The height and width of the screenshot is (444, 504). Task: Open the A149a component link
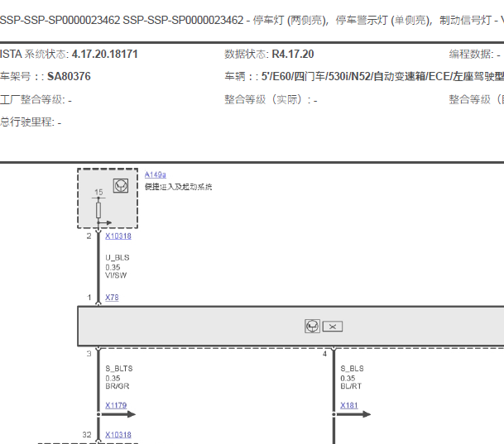(156, 174)
